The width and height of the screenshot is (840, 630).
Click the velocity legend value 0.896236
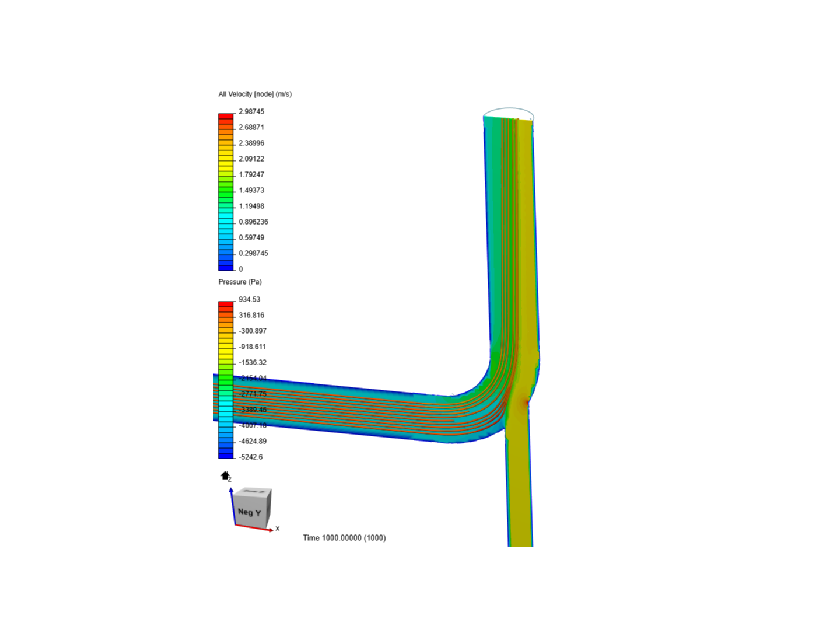click(x=253, y=222)
